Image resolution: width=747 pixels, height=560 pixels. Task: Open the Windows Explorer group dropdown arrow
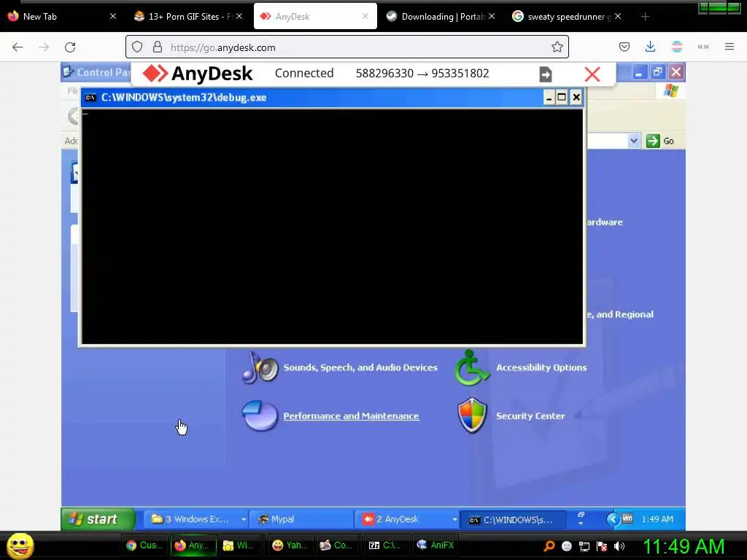[243, 519]
